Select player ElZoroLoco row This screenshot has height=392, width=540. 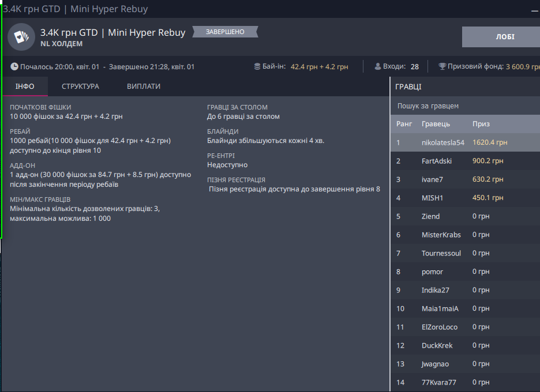tap(465, 327)
